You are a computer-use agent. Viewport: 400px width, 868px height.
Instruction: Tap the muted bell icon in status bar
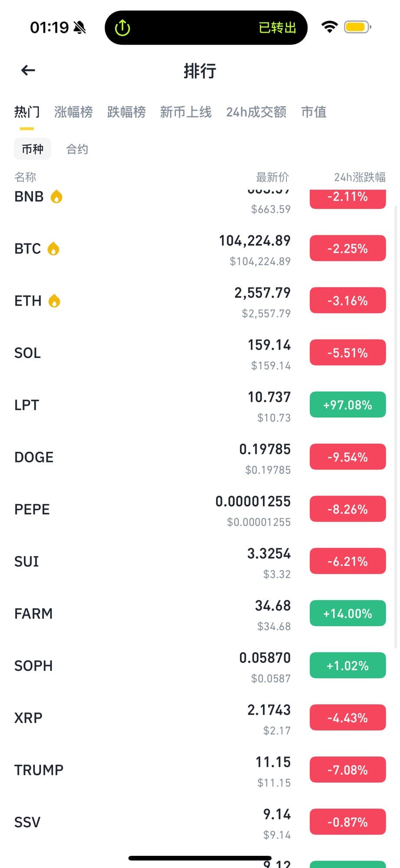(x=80, y=28)
